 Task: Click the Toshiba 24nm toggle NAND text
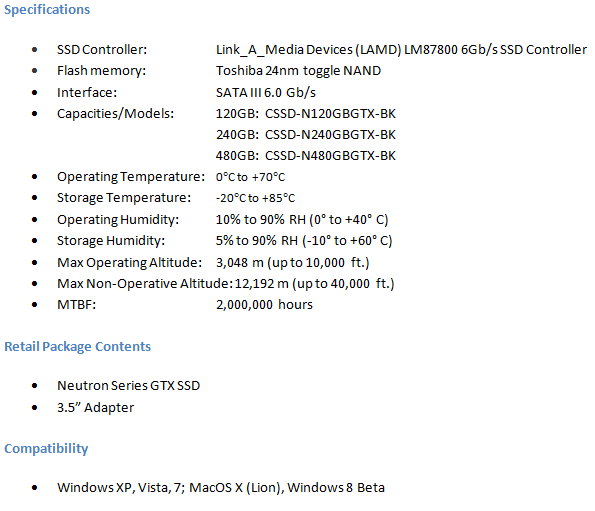[298, 71]
